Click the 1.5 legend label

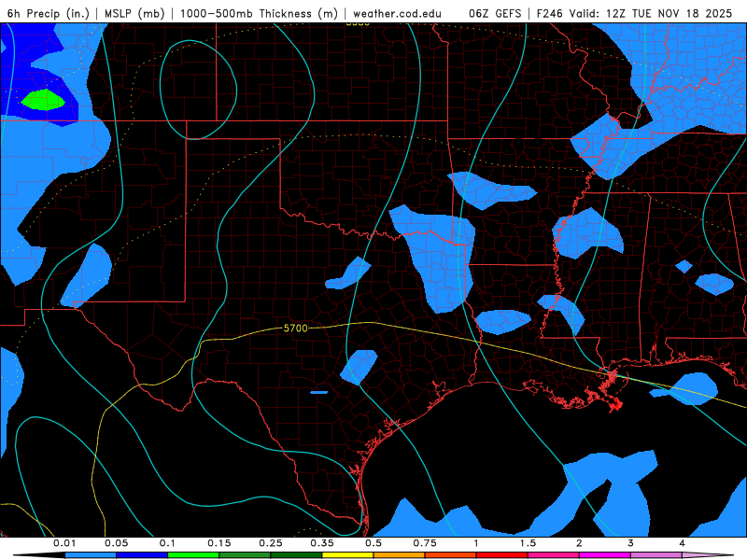pyautogui.click(x=528, y=543)
